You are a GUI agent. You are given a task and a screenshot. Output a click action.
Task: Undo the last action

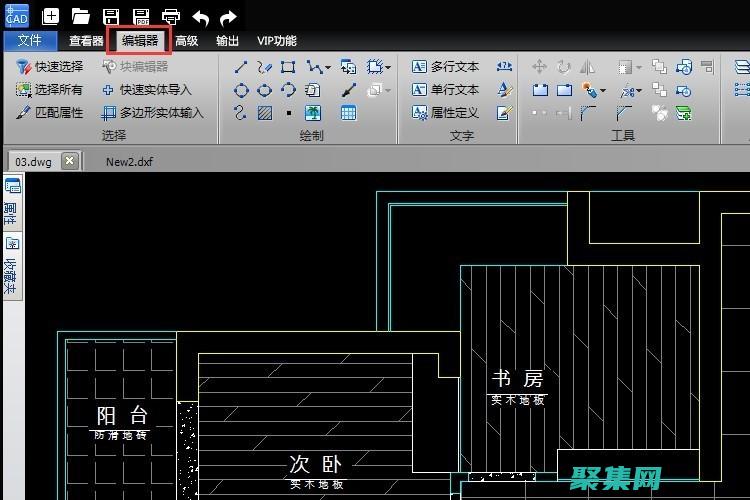point(200,18)
